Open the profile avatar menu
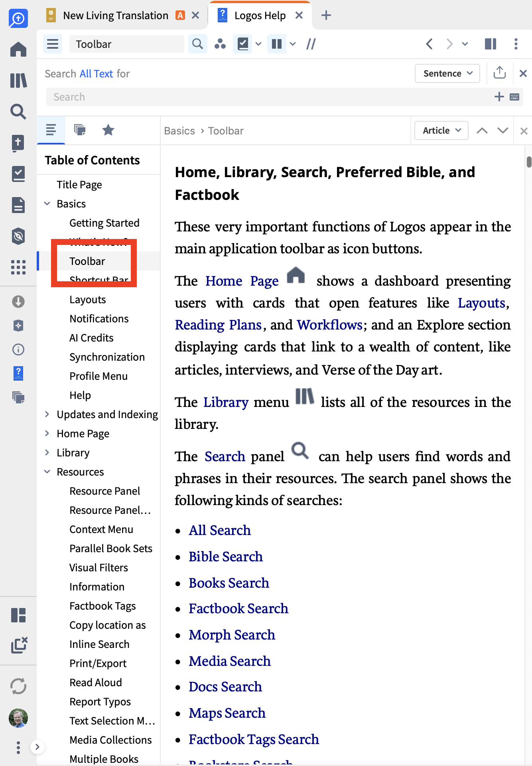This screenshot has height=766, width=532. 18,718
